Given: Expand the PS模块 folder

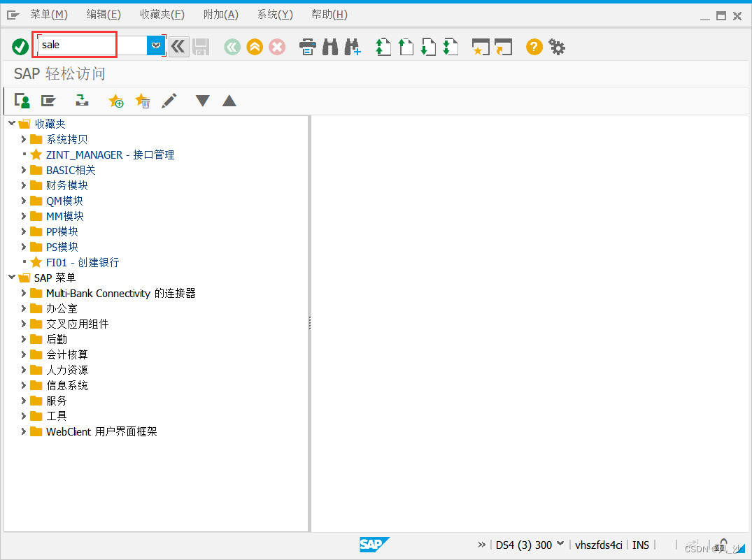Looking at the screenshot, I should point(24,246).
